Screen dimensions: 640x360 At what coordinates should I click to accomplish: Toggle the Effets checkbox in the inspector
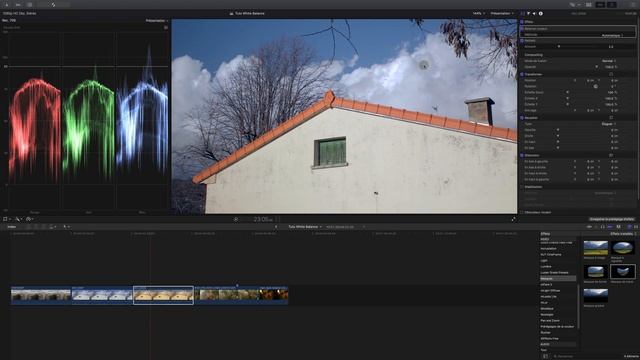coord(522,22)
